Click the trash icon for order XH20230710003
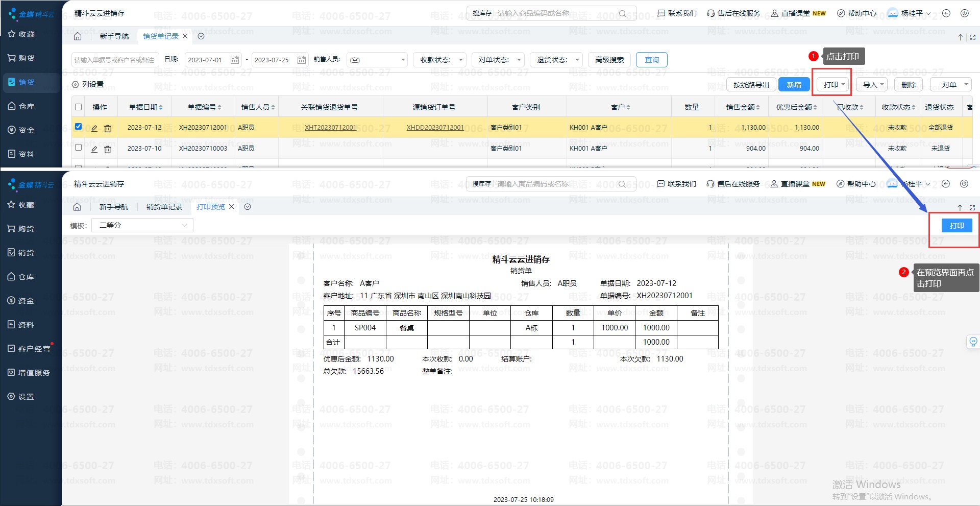Viewport: 980px width, 506px height. pos(108,149)
